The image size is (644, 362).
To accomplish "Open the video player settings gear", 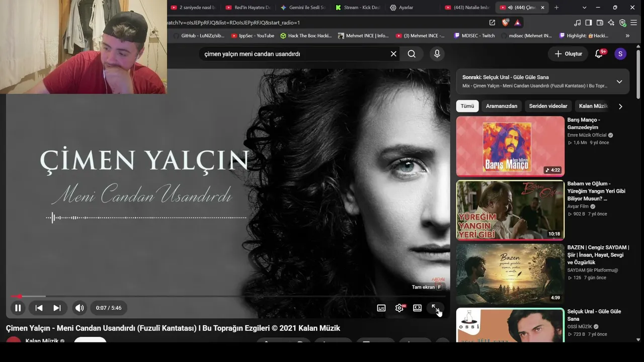I will [x=399, y=308].
